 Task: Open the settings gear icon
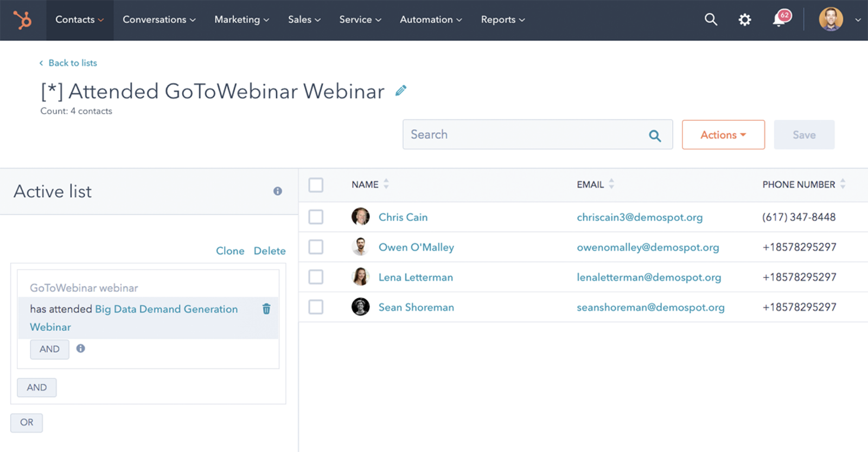745,20
